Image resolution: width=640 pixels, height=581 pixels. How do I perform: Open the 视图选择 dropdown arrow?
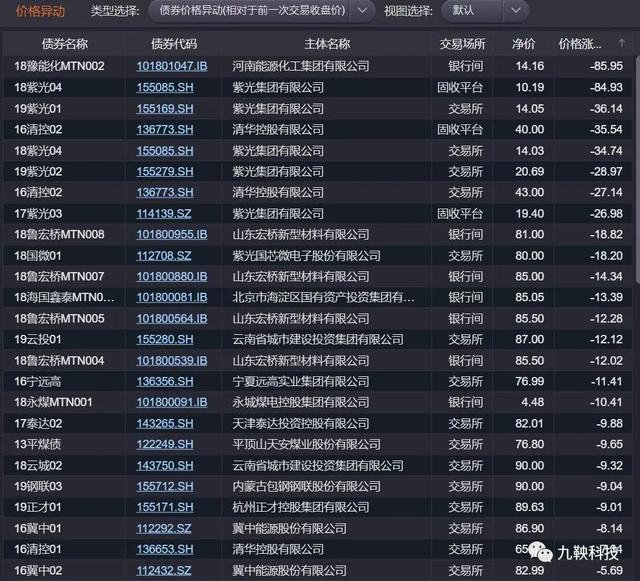click(516, 10)
